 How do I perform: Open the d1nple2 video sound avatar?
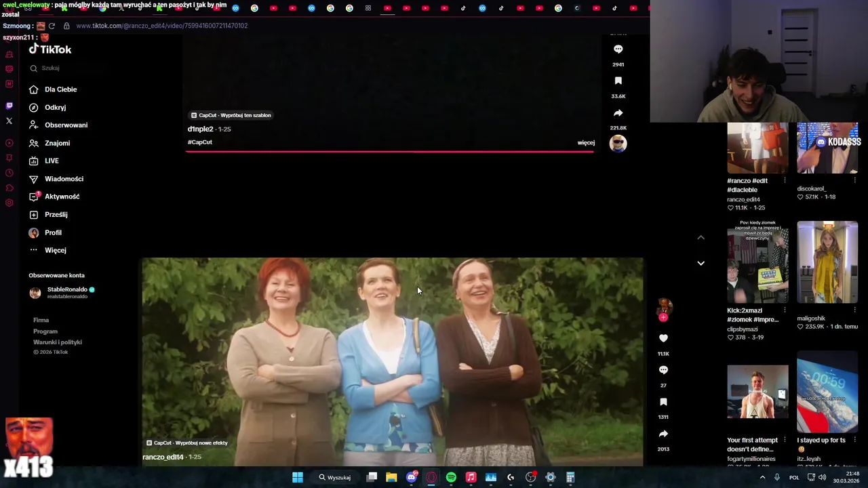(618, 143)
